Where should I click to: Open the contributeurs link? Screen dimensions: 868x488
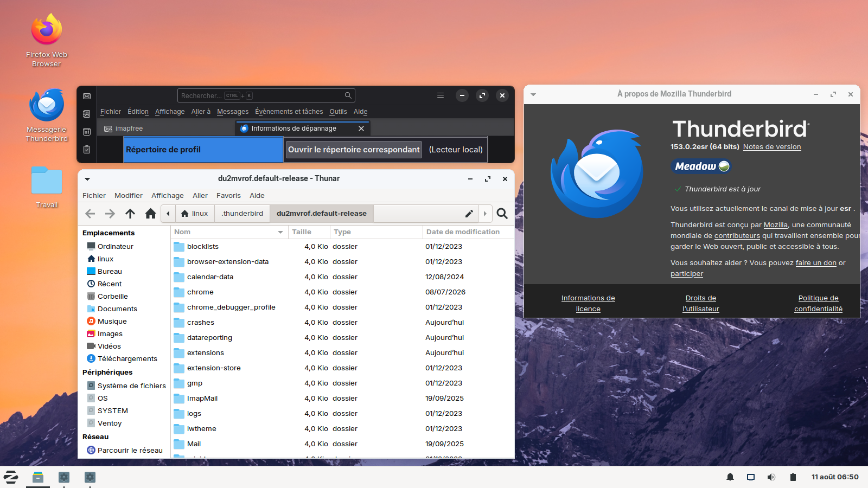click(737, 236)
